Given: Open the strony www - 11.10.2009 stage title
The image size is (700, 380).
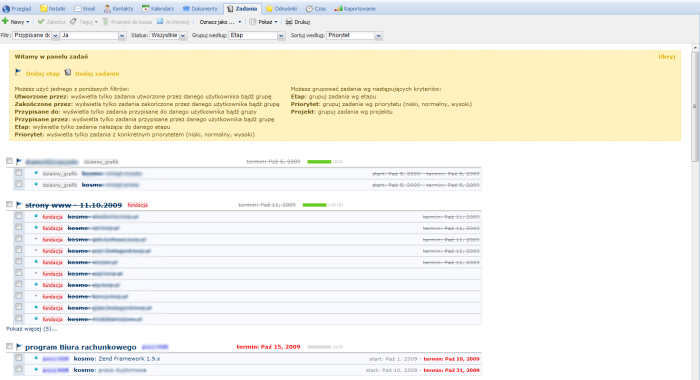Looking at the screenshot, I should [74, 205].
